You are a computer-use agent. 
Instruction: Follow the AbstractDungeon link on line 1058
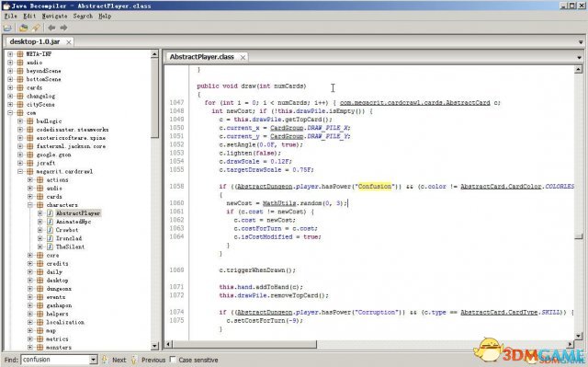pos(265,186)
